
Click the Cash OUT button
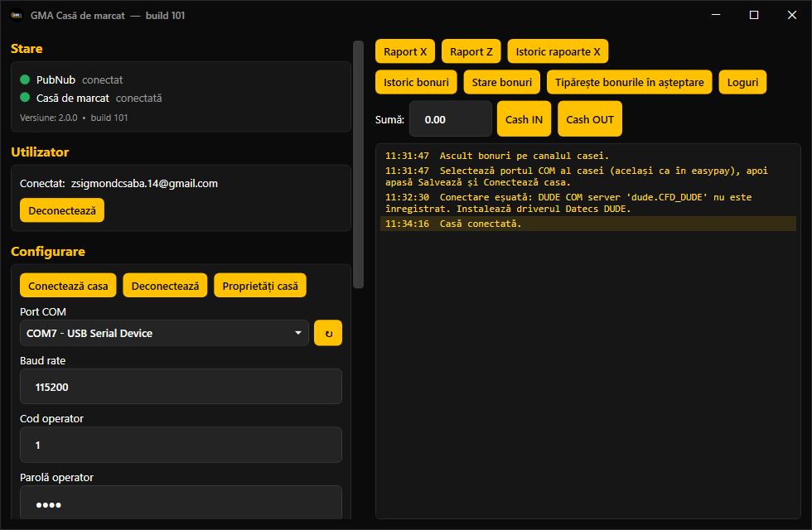590,119
